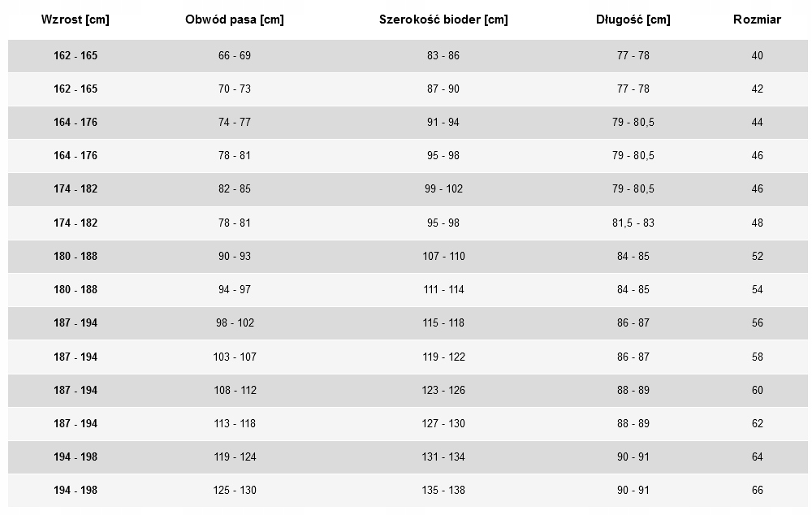Click hip width value 107 - 110

point(444,256)
